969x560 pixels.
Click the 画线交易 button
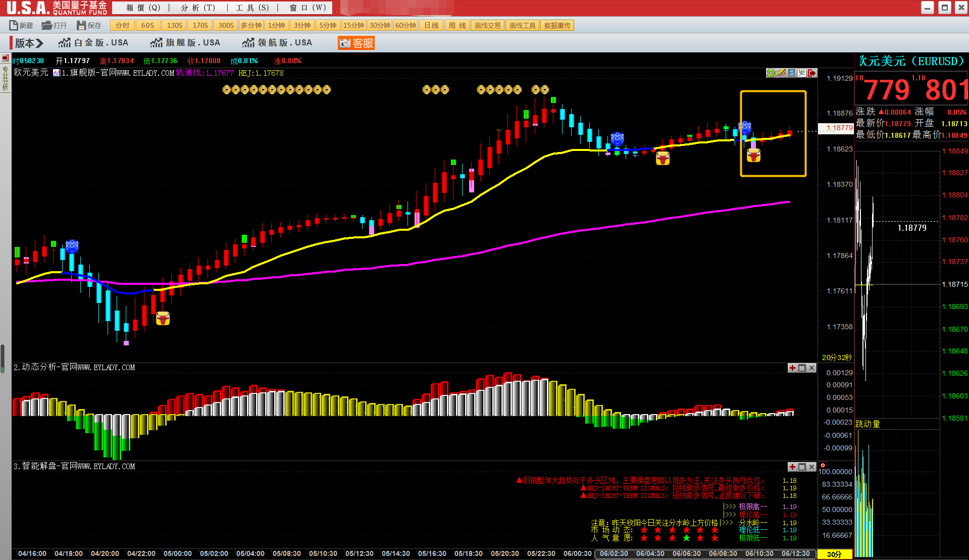tap(488, 25)
